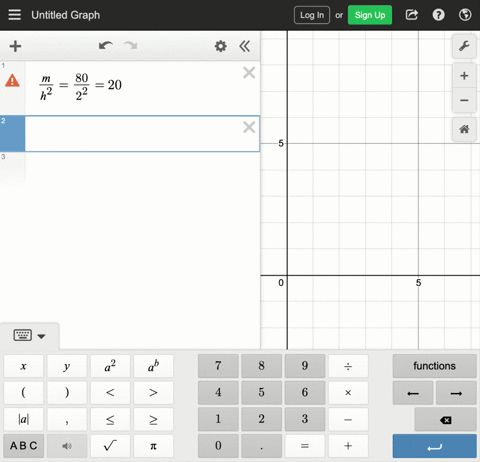
Task: Toggle the keypad with keyboard icon
Action: pos(29,335)
